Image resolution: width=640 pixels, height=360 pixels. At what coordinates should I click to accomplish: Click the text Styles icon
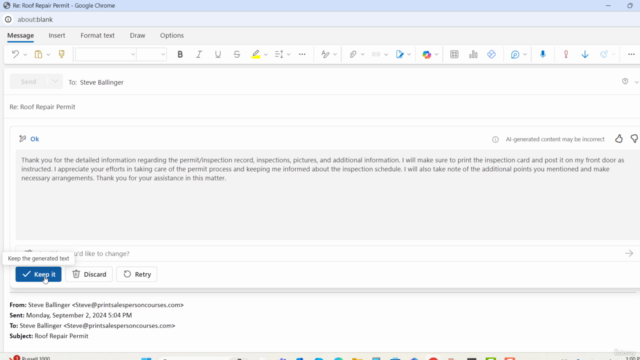coord(325,54)
